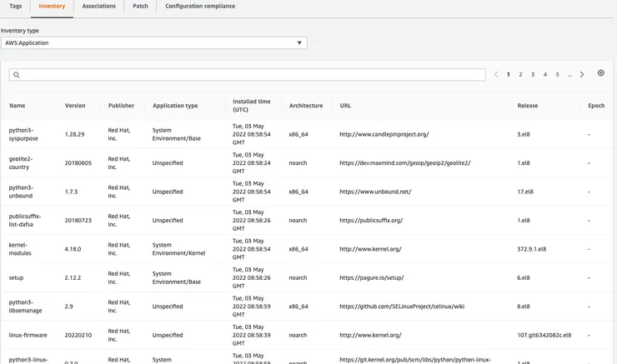617x364 pixels.
Task: Select kernel-modules name cell
Action: [20, 249]
